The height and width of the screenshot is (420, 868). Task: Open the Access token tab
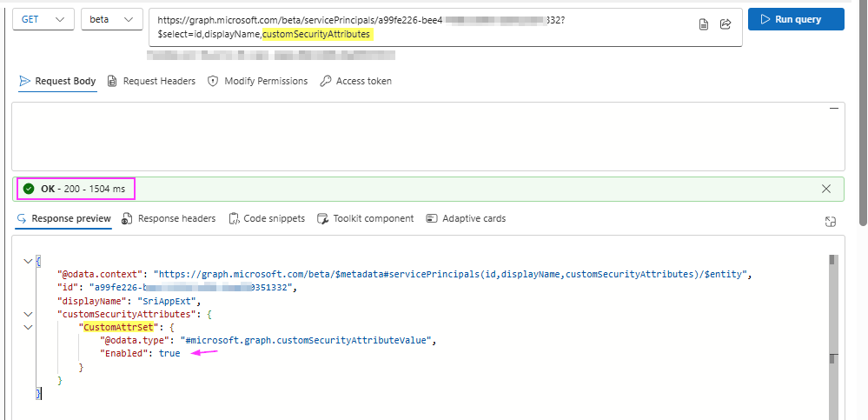pyautogui.click(x=356, y=82)
